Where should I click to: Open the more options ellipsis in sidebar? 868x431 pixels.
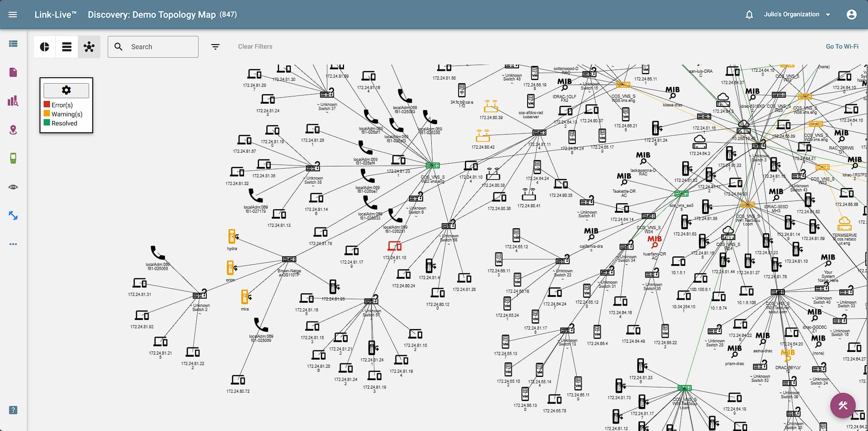click(13, 244)
